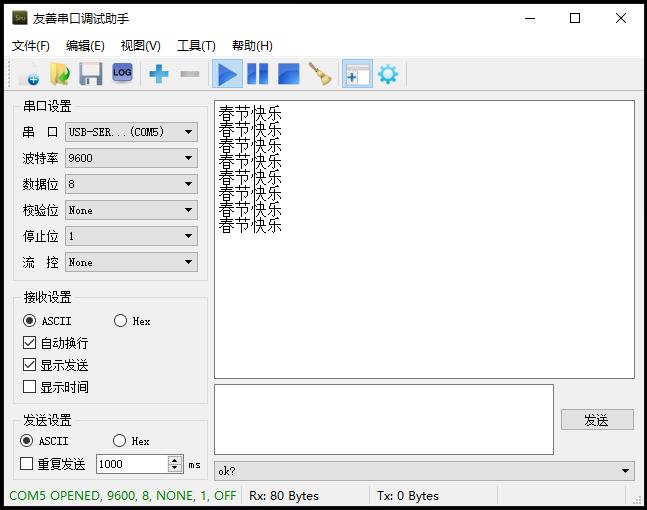Save data with the floppy disk icon

coord(91,75)
